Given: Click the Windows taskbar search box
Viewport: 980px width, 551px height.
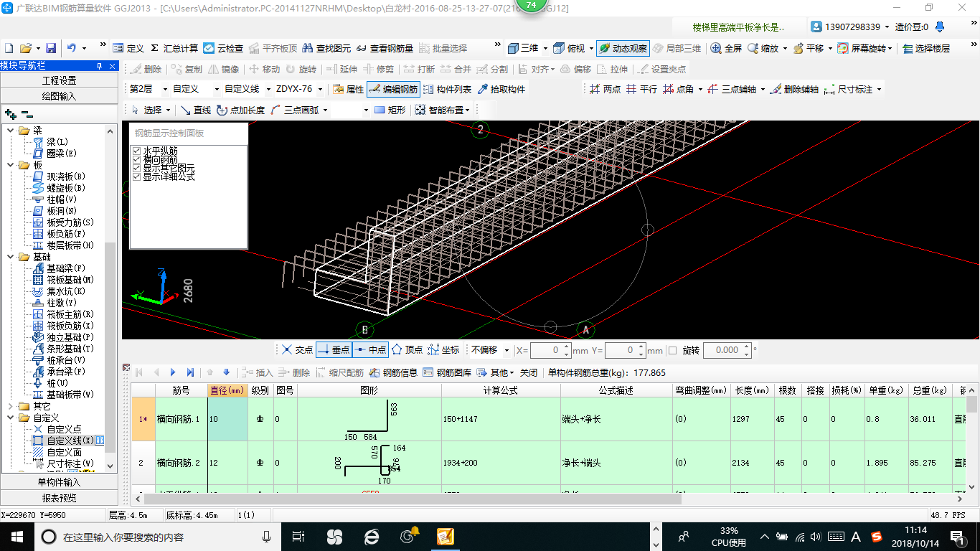Looking at the screenshot, I should tap(159, 537).
